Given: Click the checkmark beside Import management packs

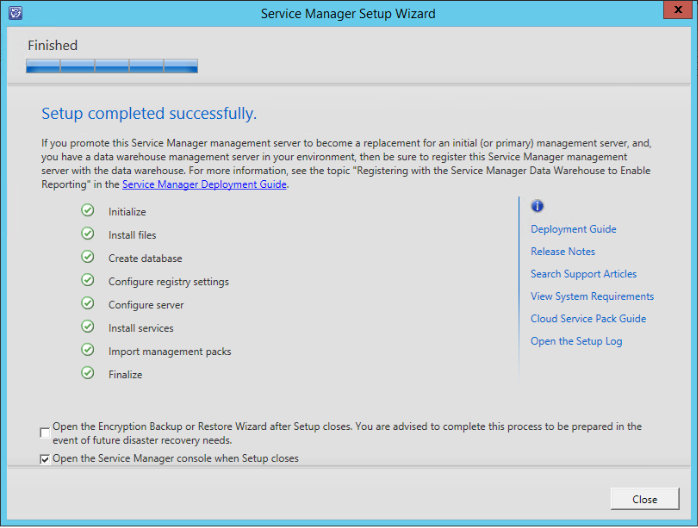Looking at the screenshot, I should click(88, 350).
